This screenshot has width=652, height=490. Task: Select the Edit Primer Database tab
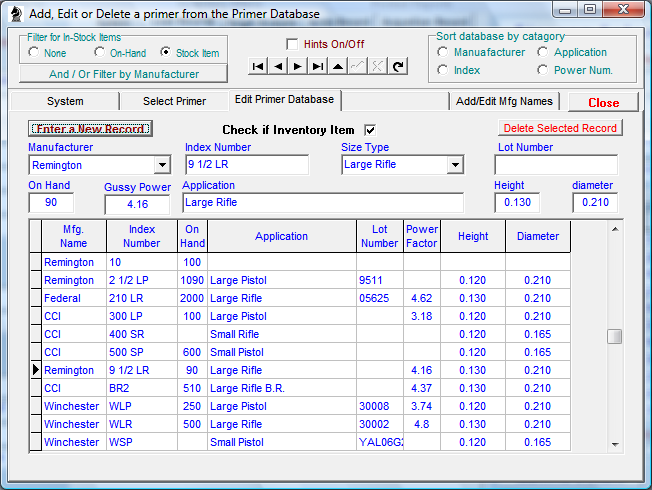coord(284,100)
